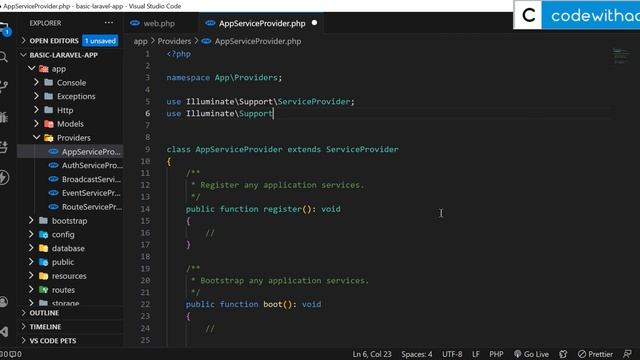This screenshot has width=640, height=360.
Task: Open AppServicePro... file in explorer
Action: 70,152
